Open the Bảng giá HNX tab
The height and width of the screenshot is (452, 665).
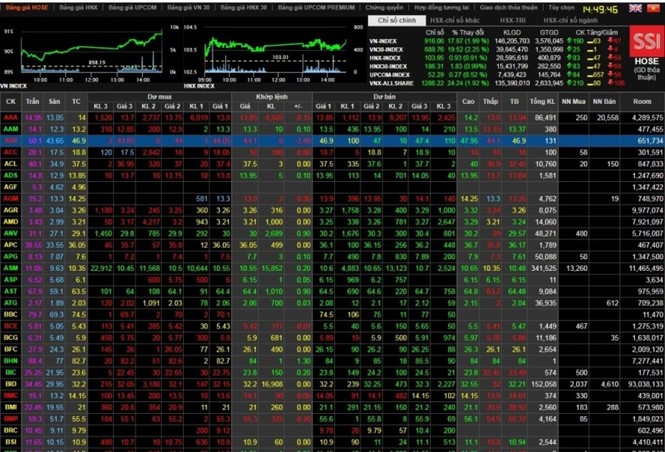click(x=78, y=8)
